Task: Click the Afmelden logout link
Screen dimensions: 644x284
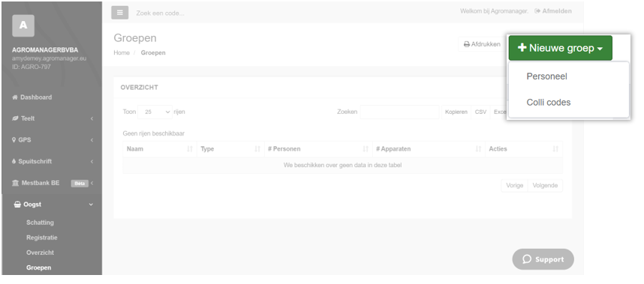Action: pos(553,11)
